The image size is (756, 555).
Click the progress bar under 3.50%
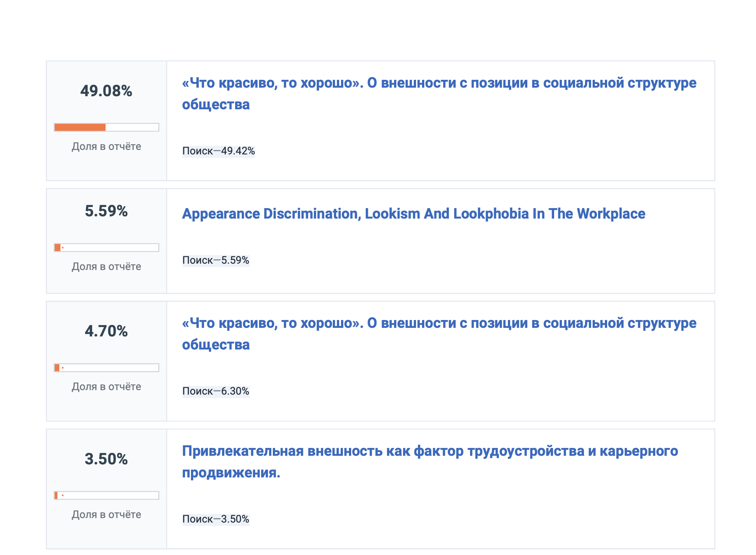pyautogui.click(x=106, y=495)
